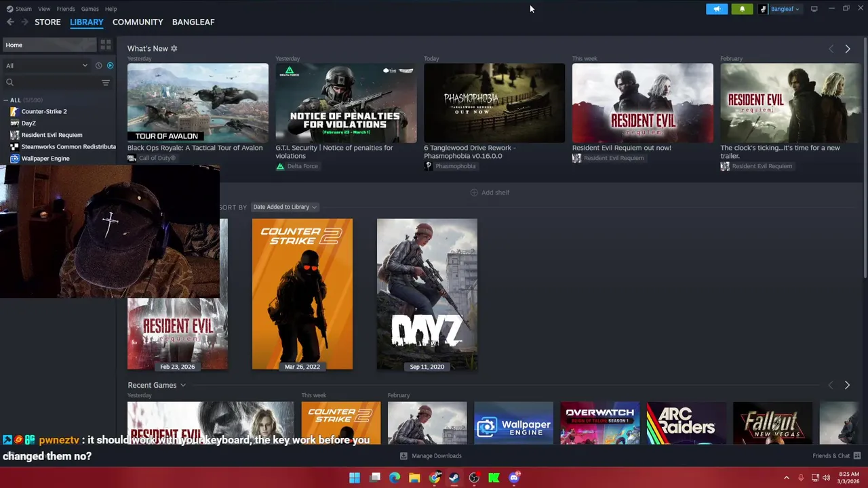Open the ARC Raiders tile in Recent Games
This screenshot has height=488, width=868.
click(686, 424)
